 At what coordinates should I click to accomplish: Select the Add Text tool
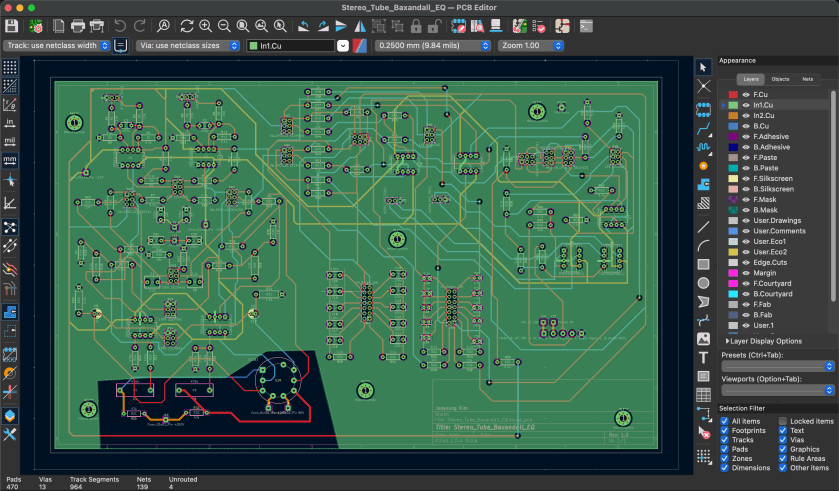703,357
